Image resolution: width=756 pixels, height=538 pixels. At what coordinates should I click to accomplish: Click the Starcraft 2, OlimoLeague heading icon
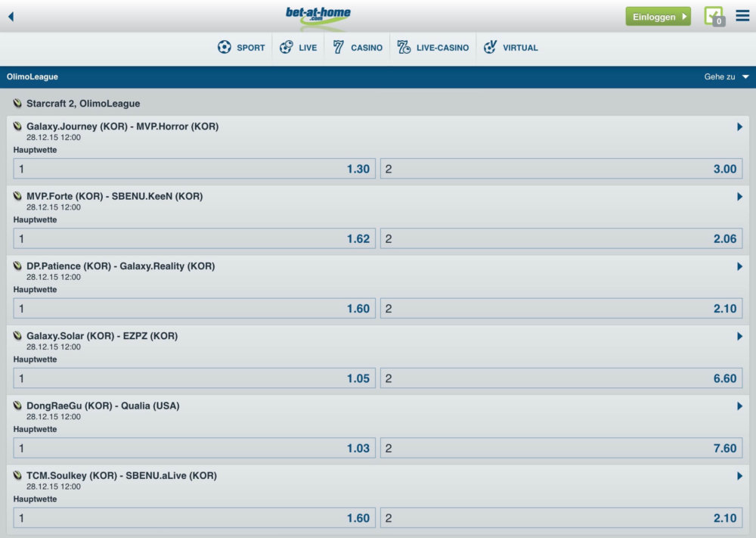[17, 103]
